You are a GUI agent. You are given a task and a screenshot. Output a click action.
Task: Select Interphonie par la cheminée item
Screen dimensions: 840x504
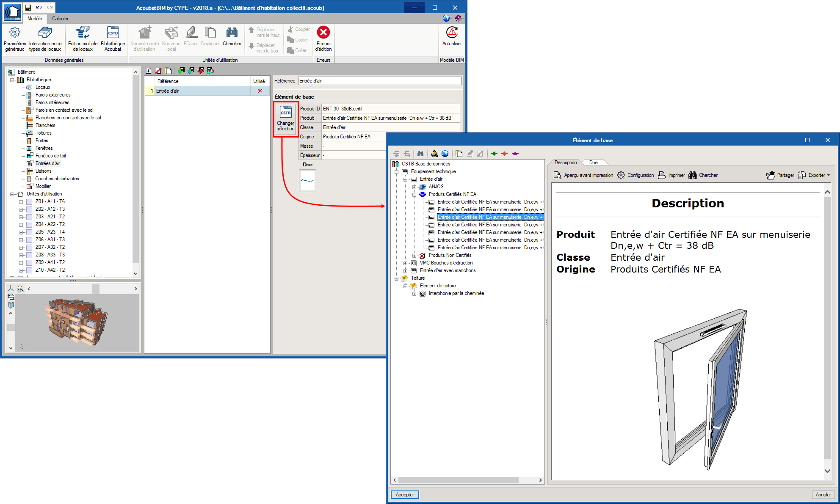click(x=456, y=294)
